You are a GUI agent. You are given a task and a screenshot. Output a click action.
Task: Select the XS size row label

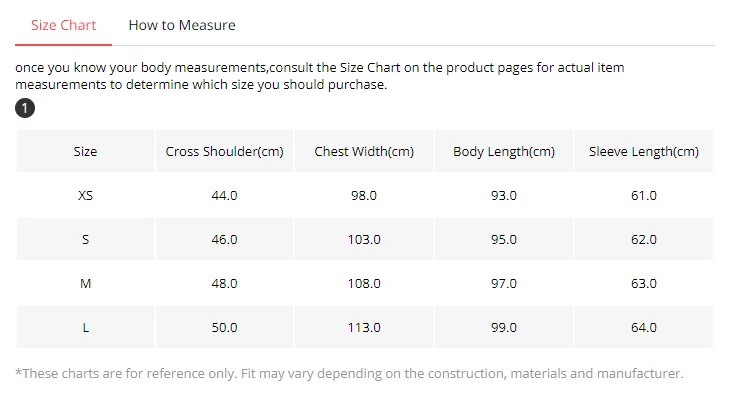pyautogui.click(x=85, y=196)
